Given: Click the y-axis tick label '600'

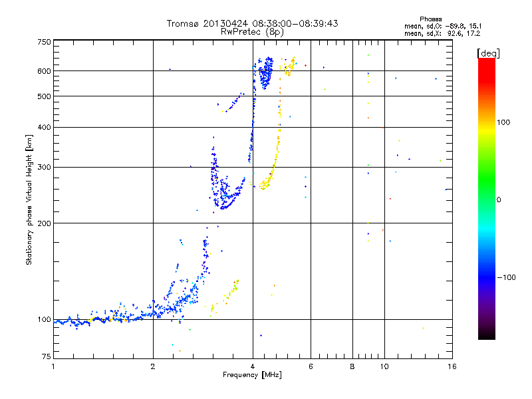Looking at the screenshot, I should (44, 71).
